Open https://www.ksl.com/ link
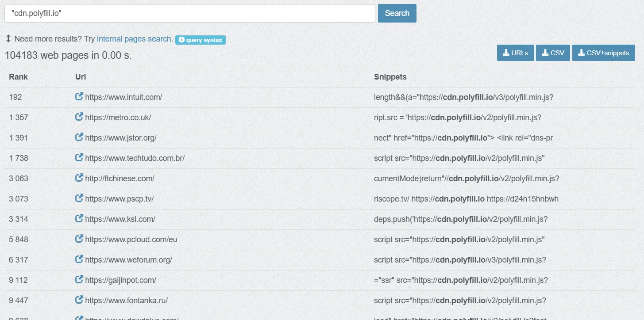The image size is (644, 320). coord(120,219)
